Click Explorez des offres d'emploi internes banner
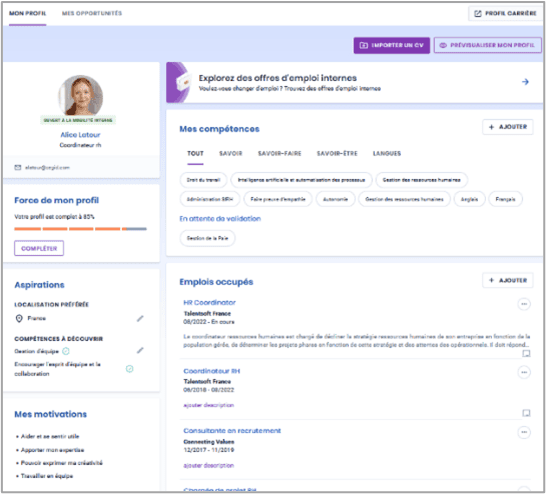Screen dimensions: 546x494 tap(354, 83)
